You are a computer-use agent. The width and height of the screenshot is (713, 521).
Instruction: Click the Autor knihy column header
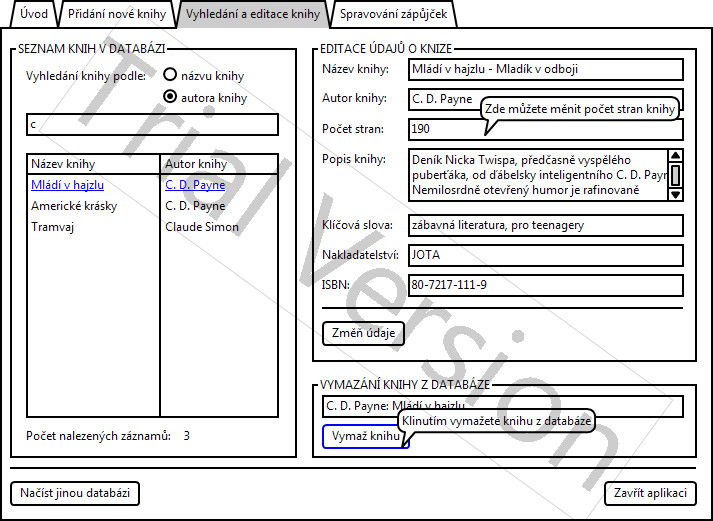219,164
